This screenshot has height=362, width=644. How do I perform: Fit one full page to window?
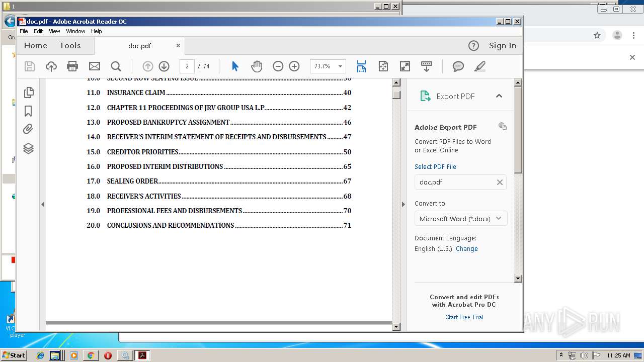pos(383,66)
